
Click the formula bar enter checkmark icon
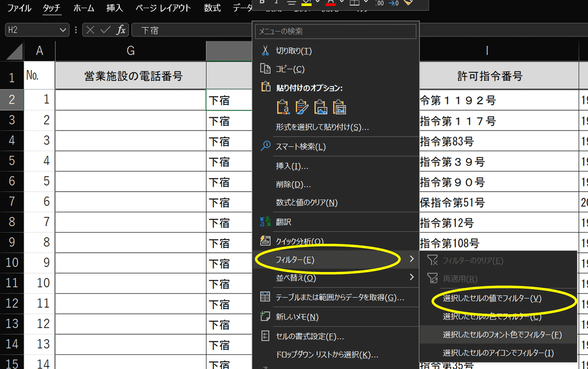point(105,30)
